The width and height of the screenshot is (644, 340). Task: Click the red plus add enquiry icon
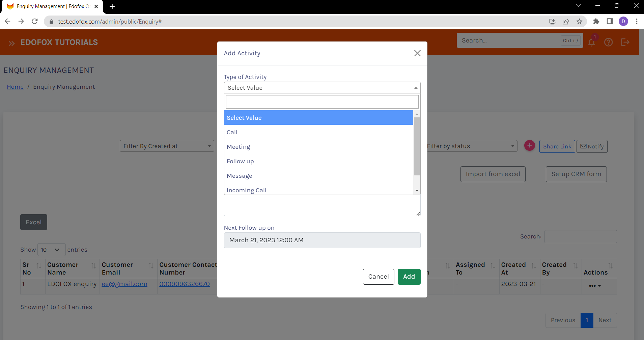tap(529, 146)
